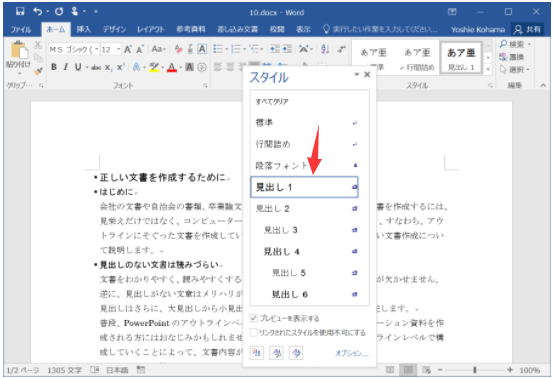The width and height of the screenshot is (553, 378).
Task: Switch to the デザイン tab
Action: [x=114, y=29]
